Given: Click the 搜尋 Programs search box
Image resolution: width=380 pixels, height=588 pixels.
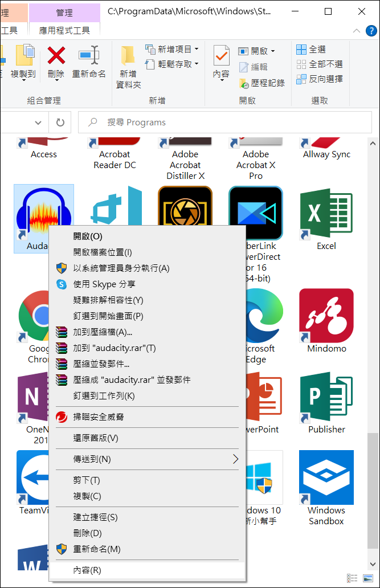Looking at the screenshot, I should [x=225, y=122].
